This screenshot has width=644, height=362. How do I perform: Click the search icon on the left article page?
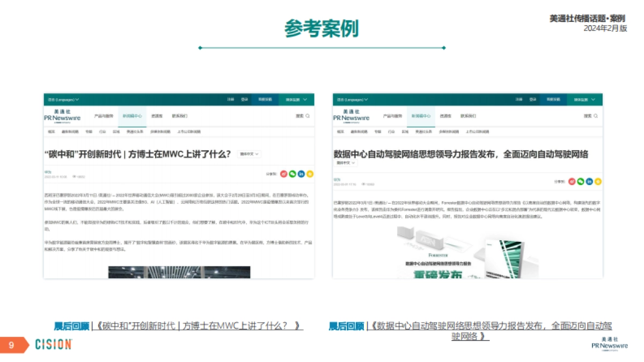click(x=306, y=115)
